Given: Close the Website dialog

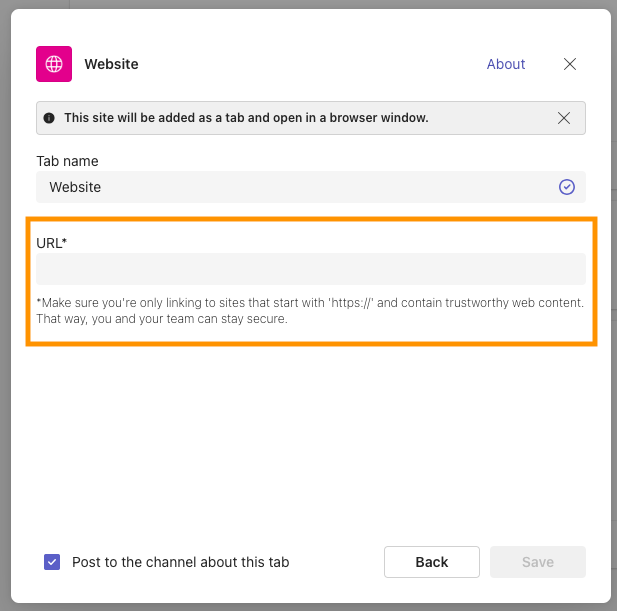Looking at the screenshot, I should point(570,64).
